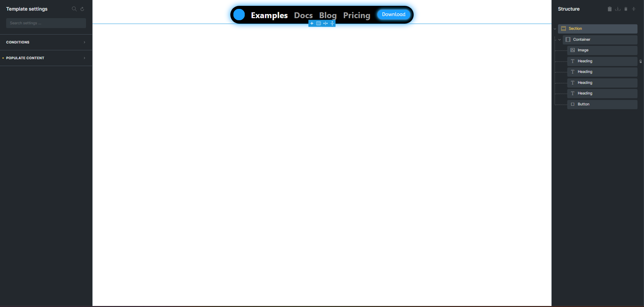The image size is (644, 307).
Task: Select the Button row in Structure
Action: [x=602, y=104]
